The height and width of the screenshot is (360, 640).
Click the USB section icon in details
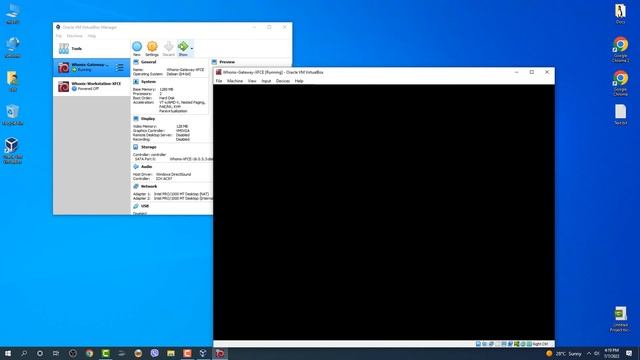136,206
